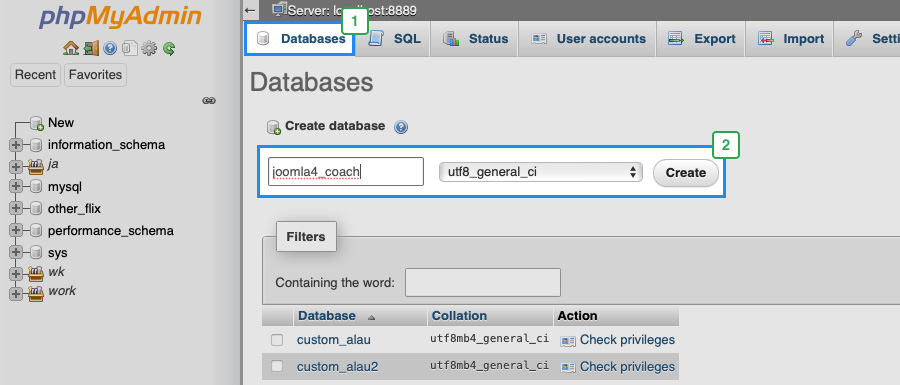This screenshot has width=900, height=385.
Task: Click the Server localhost breadcrumb link
Action: click(352, 10)
